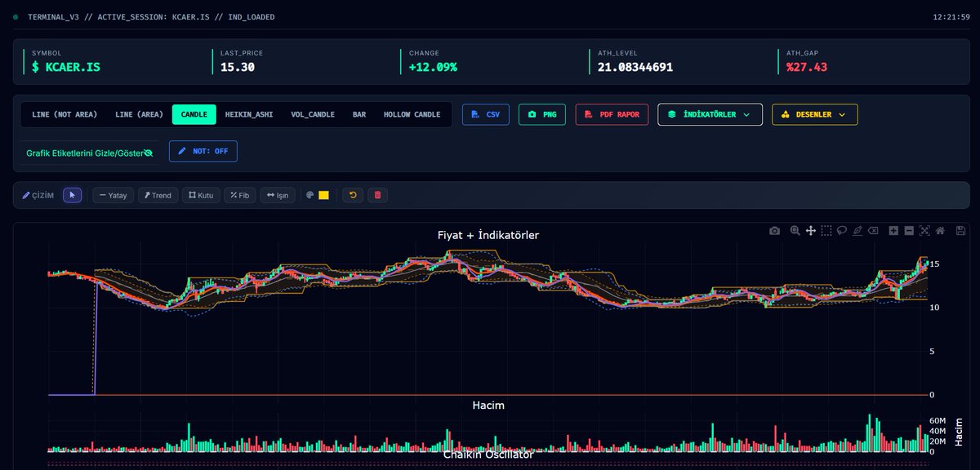The image size is (980, 470).
Task: Export chart with the PNG button
Action: coord(542,114)
